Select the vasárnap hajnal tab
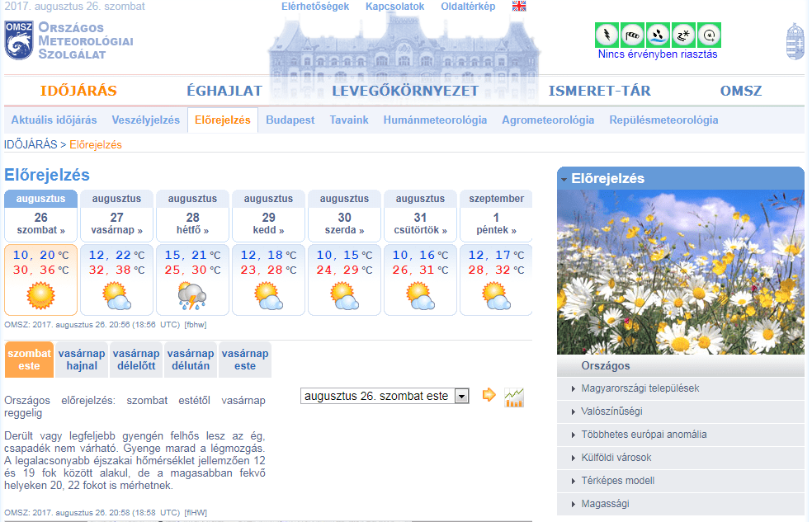Screen dimensions: 812x522 click(x=81, y=360)
